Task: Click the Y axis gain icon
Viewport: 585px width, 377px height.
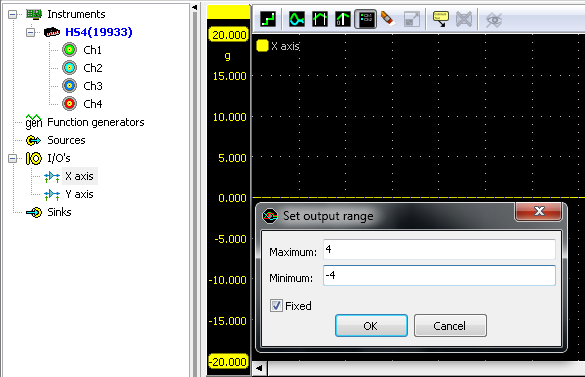Action: [x=52, y=194]
